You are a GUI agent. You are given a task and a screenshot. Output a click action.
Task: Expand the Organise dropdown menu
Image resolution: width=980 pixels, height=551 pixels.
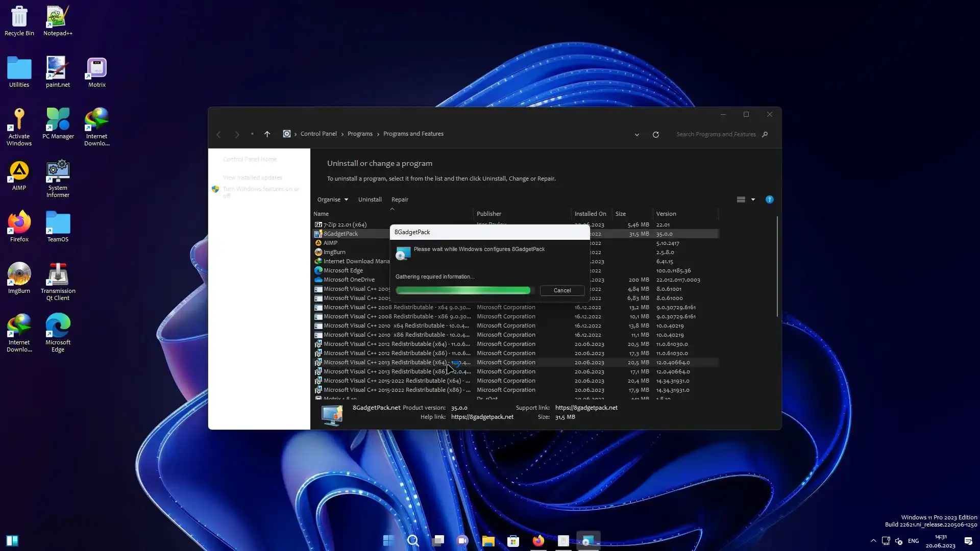click(332, 199)
